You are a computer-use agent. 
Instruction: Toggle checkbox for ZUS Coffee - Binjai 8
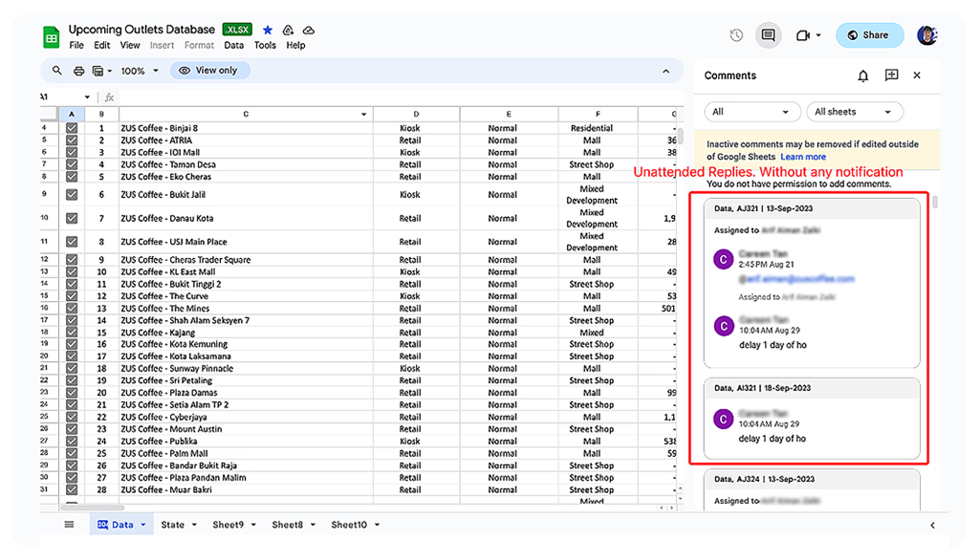click(72, 128)
